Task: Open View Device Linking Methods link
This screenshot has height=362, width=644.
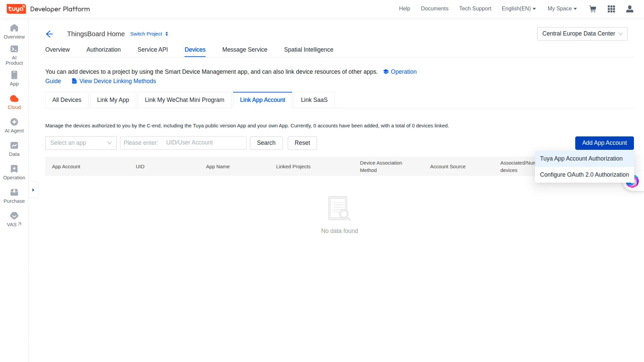Action: (x=114, y=81)
